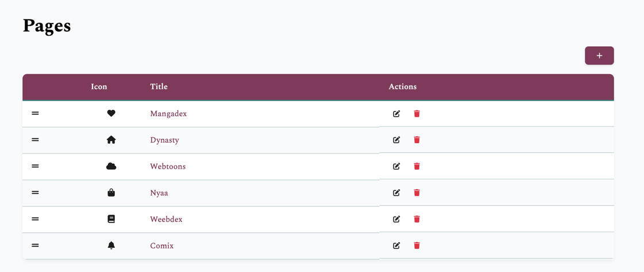Click the edit icon for Mangadex
Viewport: 644px width, 272px height.
click(396, 114)
